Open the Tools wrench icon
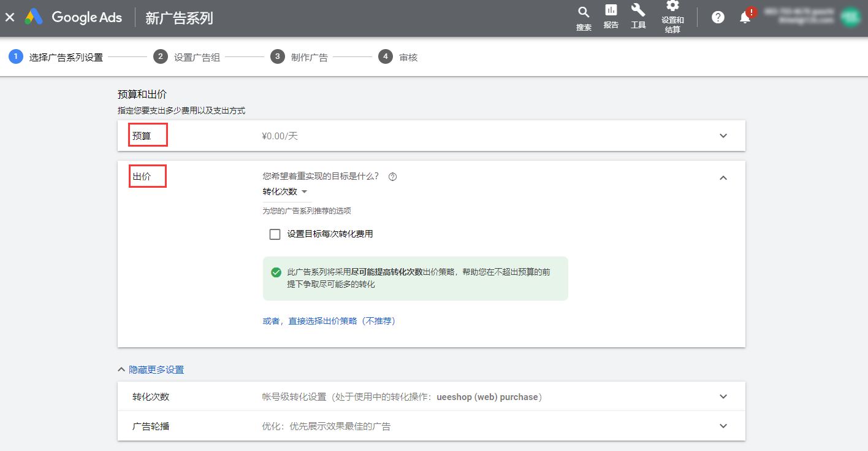This screenshot has width=868, height=451. pyautogui.click(x=638, y=10)
